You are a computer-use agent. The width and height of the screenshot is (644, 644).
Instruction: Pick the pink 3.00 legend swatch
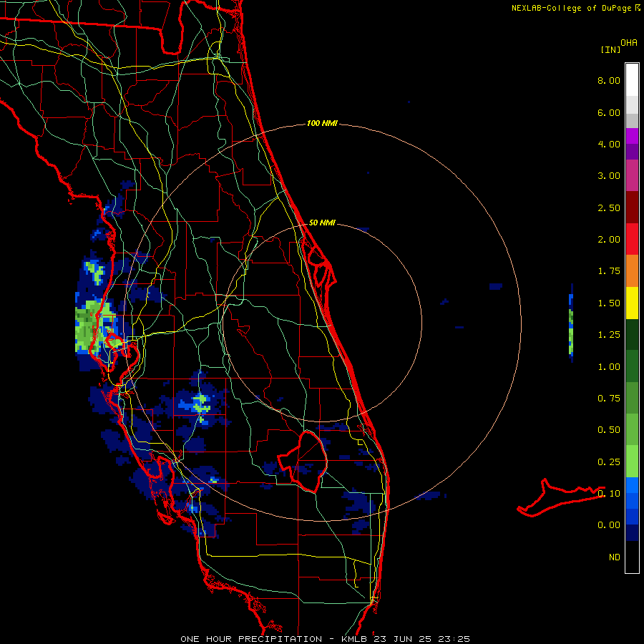click(632, 175)
